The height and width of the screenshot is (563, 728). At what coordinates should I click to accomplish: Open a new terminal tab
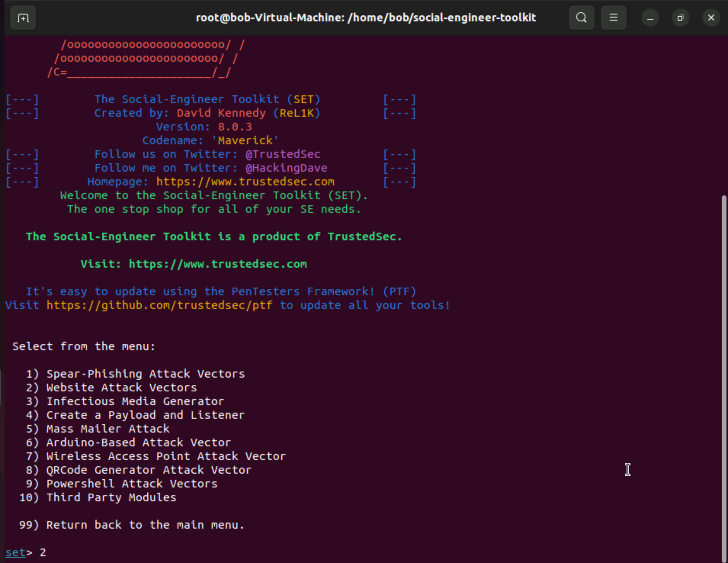[23, 18]
